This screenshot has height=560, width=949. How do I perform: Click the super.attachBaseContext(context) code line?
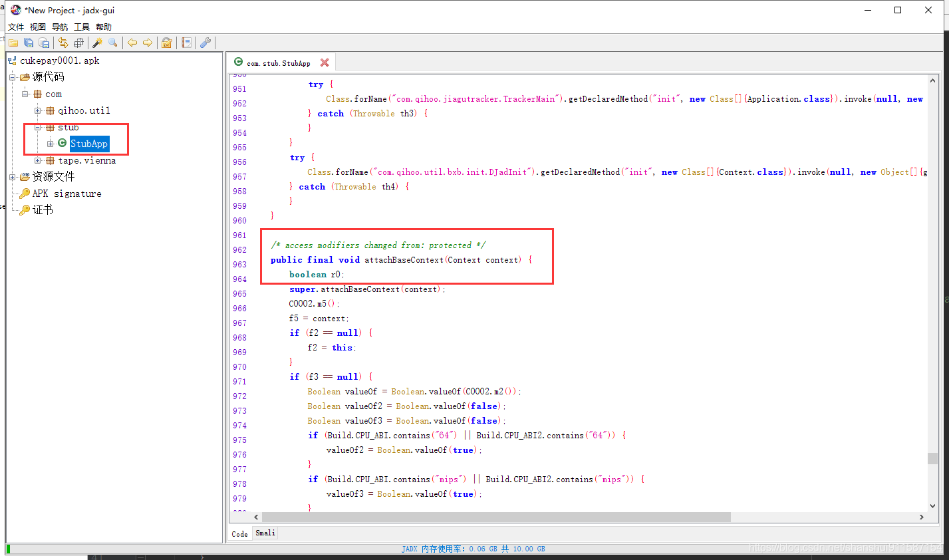click(367, 289)
